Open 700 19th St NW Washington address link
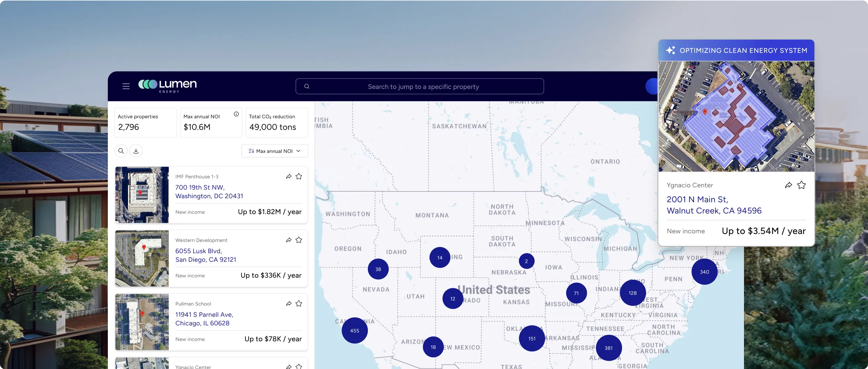This screenshot has height=369, width=868. tap(209, 191)
